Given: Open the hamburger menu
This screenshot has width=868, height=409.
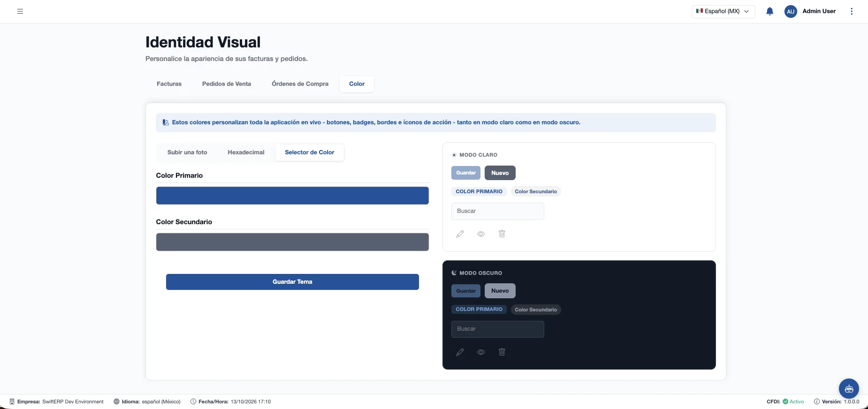Looking at the screenshot, I should coord(20,11).
